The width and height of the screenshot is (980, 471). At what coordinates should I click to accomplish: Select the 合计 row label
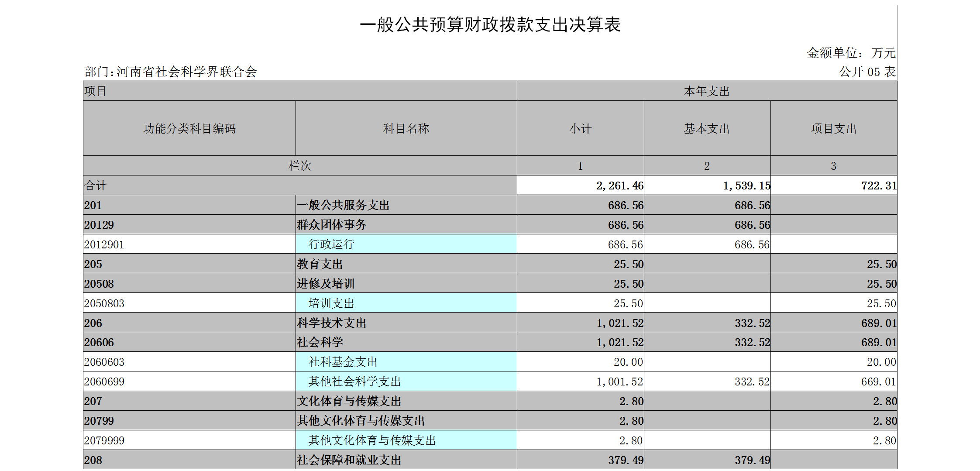point(300,185)
